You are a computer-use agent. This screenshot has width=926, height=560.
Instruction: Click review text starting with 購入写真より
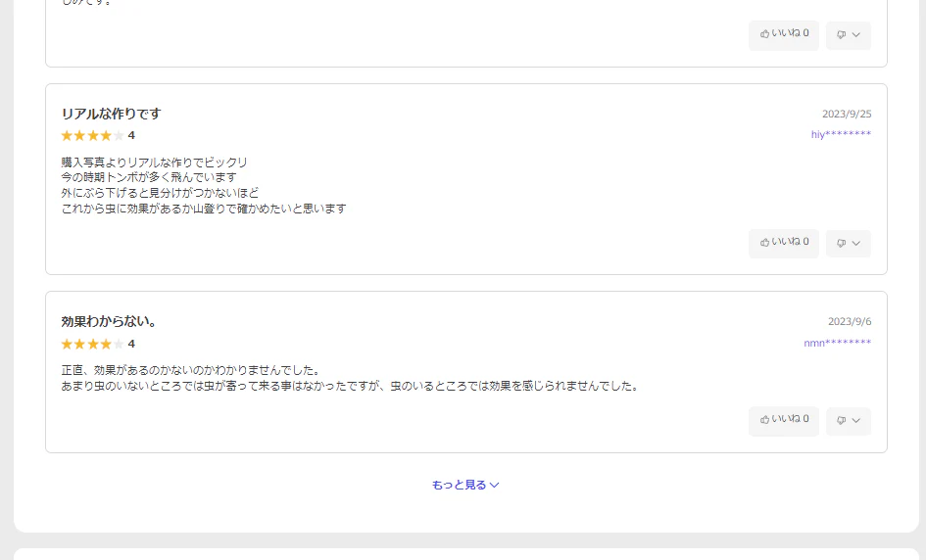click(x=154, y=163)
